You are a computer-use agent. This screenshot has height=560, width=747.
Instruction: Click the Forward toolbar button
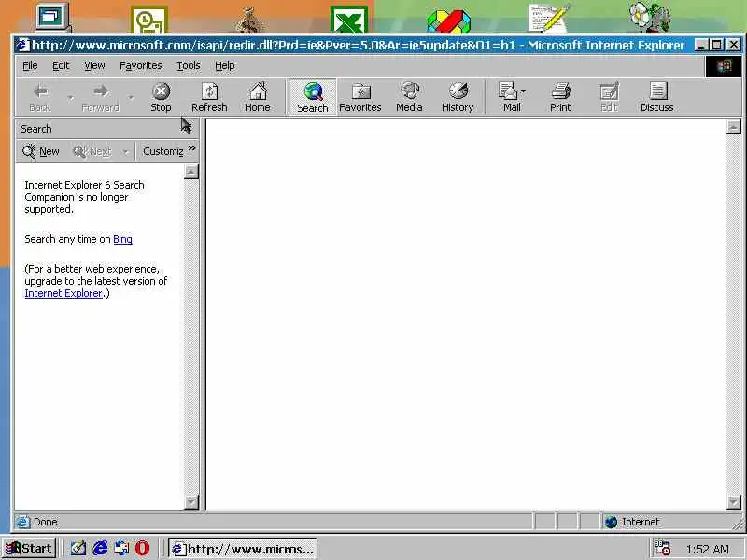[x=101, y=98]
